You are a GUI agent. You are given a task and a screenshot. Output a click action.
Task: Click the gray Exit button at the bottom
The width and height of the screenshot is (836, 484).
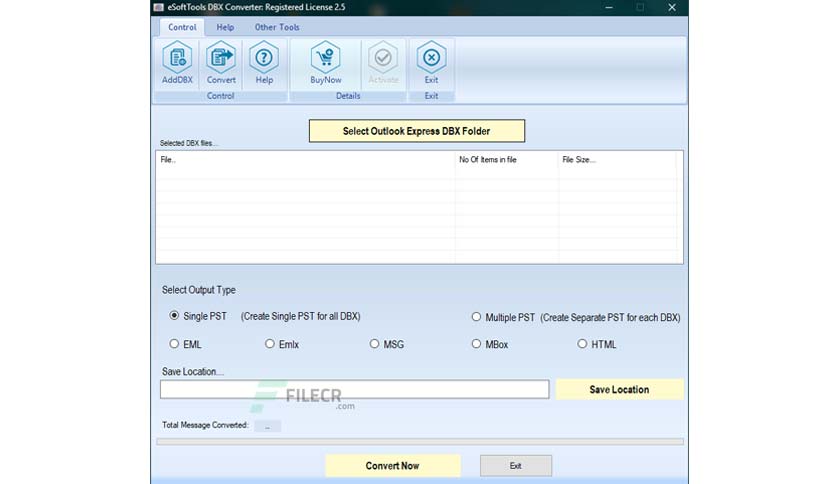516,466
